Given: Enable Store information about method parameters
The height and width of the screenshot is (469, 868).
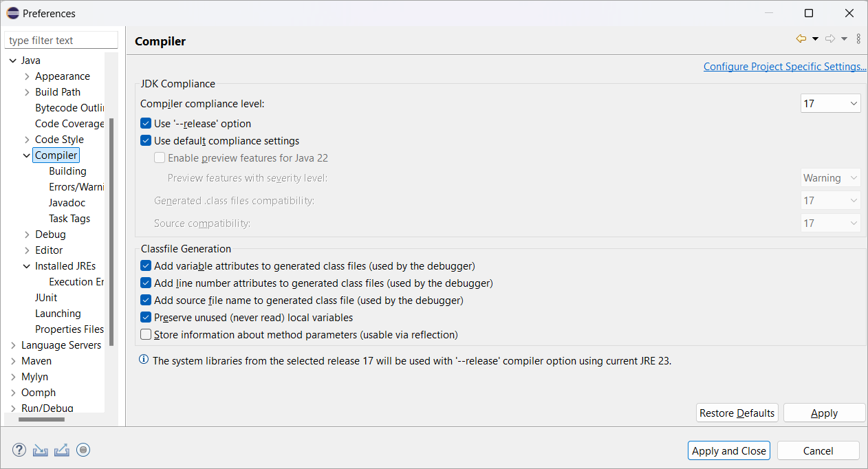Looking at the screenshot, I should point(146,335).
